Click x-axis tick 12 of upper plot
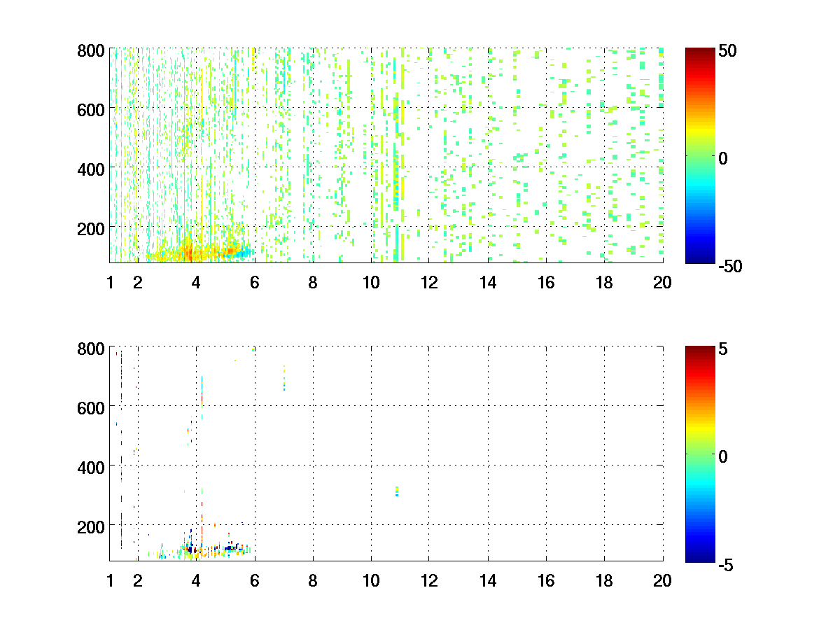Viewport: 840px width, 630px height. (429, 283)
